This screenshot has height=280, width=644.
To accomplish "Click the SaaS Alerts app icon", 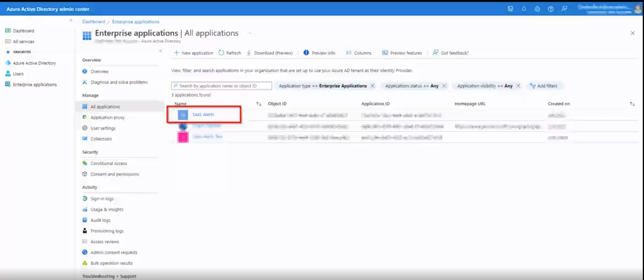I will [x=183, y=115].
